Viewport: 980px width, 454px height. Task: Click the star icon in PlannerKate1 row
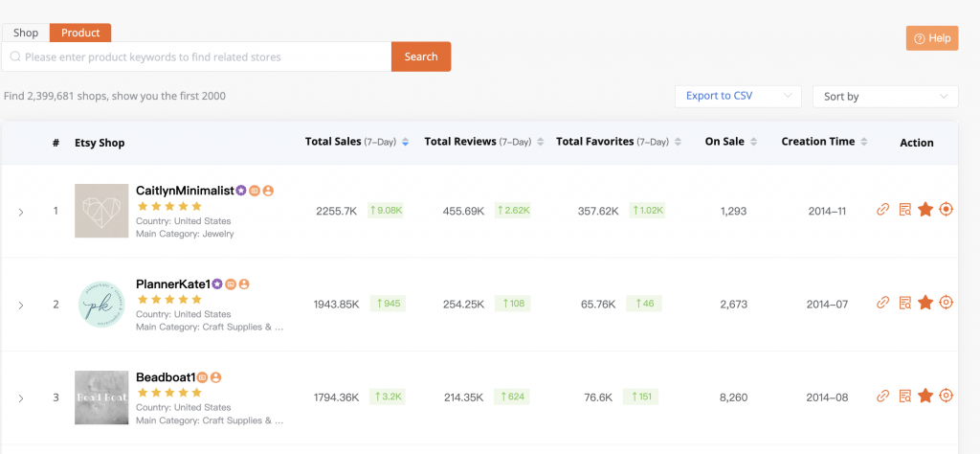(x=925, y=303)
